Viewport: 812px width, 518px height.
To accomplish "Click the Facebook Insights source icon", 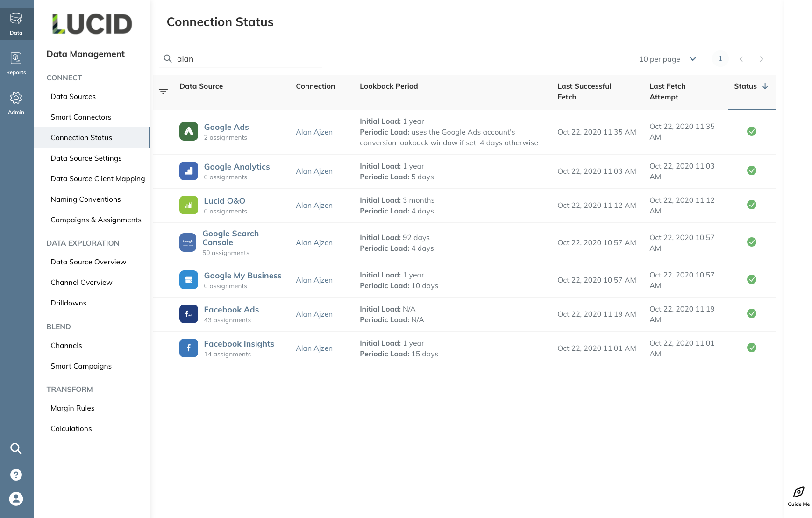I will (x=189, y=348).
